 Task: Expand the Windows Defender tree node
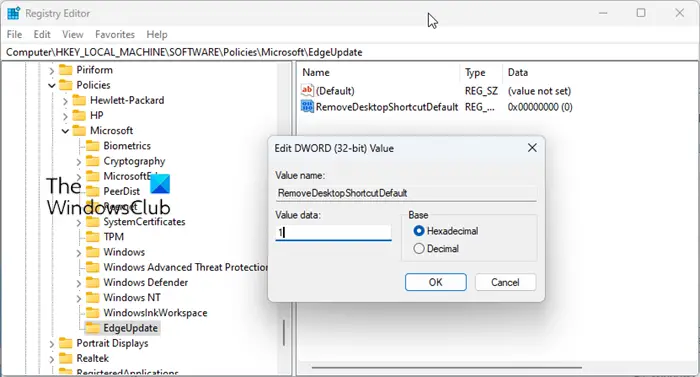tap(79, 284)
